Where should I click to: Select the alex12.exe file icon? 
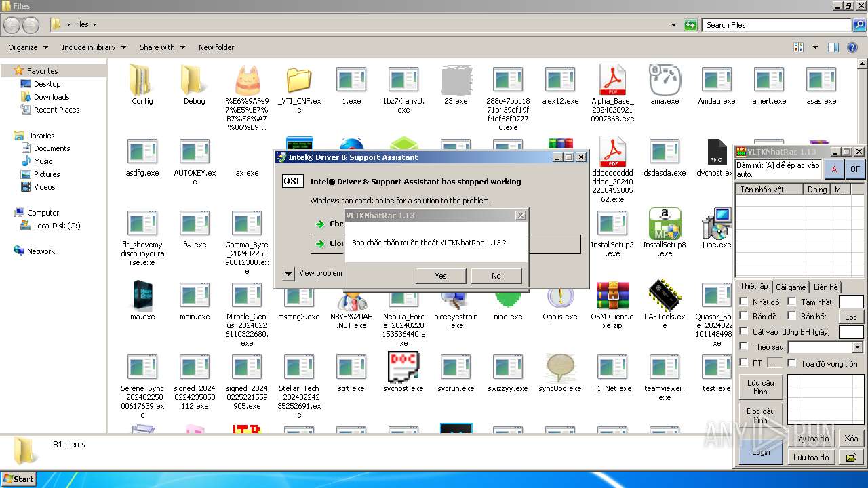click(560, 80)
